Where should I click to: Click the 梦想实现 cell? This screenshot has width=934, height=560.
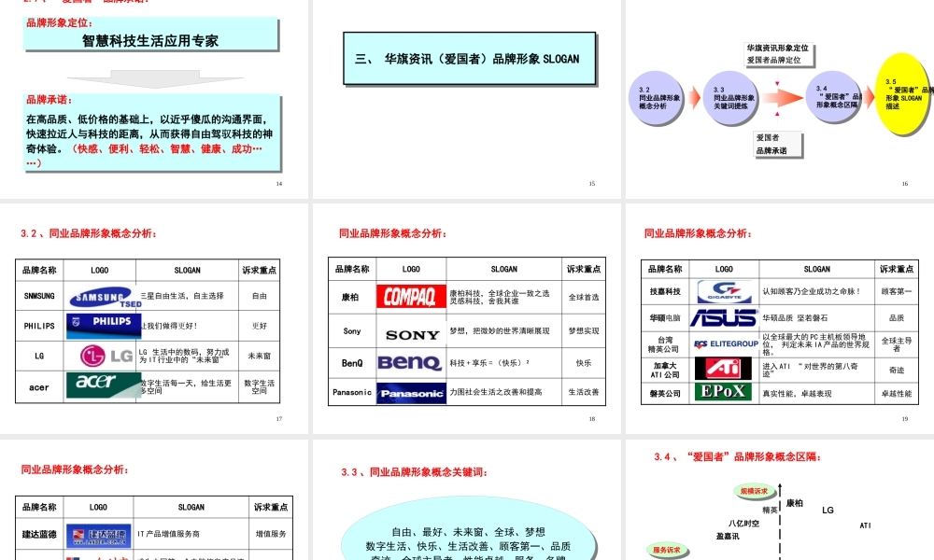584,331
